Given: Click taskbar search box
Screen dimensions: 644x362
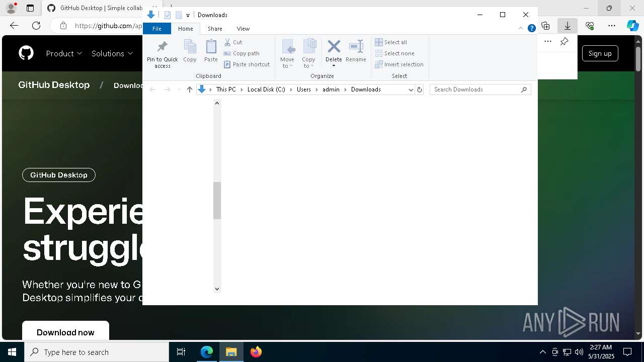Looking at the screenshot, I should pos(97,352).
